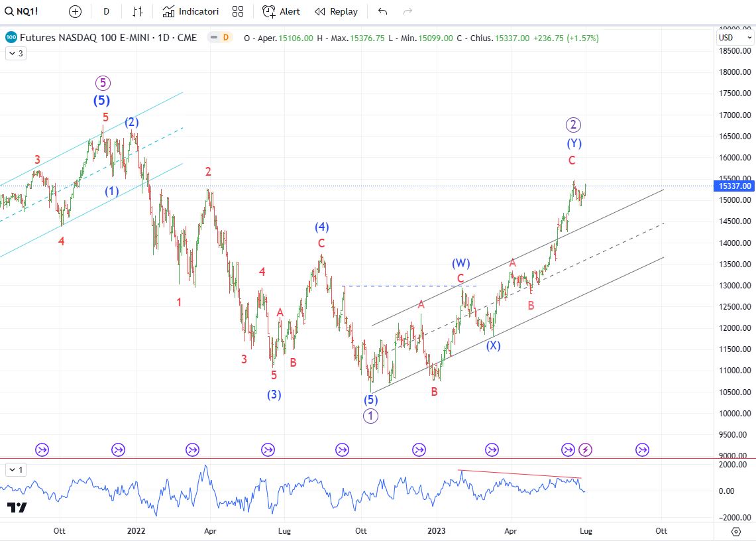Open the bar style chart type menu
The height and width of the screenshot is (541, 756).
pyautogui.click(x=138, y=11)
